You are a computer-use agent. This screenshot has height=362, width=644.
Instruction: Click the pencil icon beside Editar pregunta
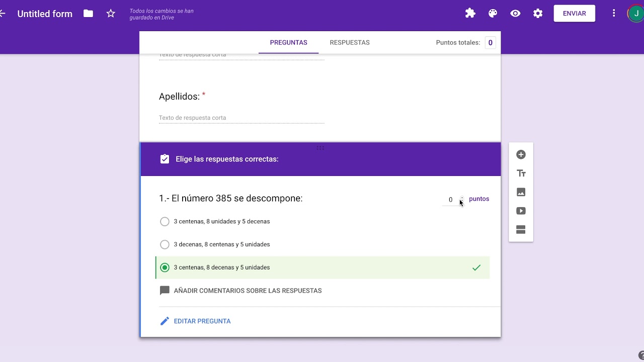pyautogui.click(x=165, y=321)
